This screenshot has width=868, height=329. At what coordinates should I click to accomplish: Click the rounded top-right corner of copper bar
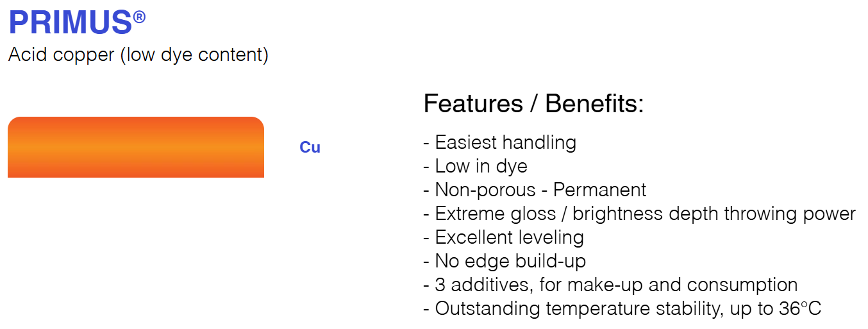[257, 123]
